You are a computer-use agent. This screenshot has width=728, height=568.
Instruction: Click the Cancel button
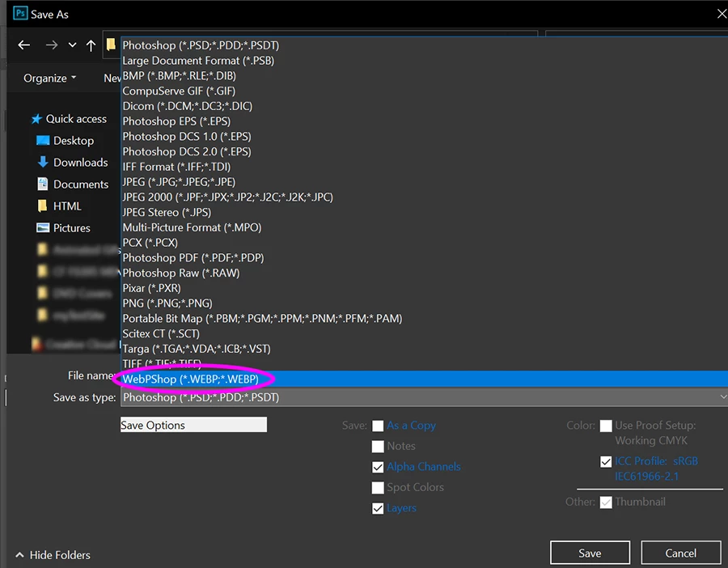pyautogui.click(x=680, y=553)
